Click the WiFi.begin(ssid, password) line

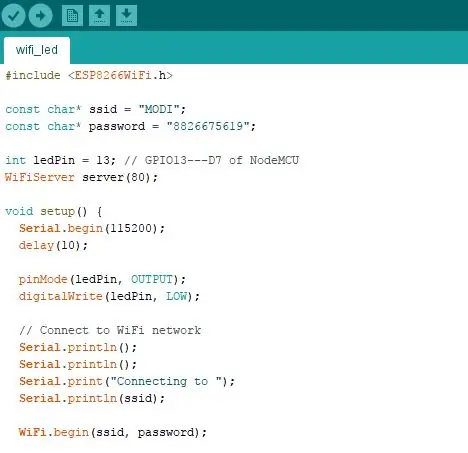pyautogui.click(x=113, y=432)
